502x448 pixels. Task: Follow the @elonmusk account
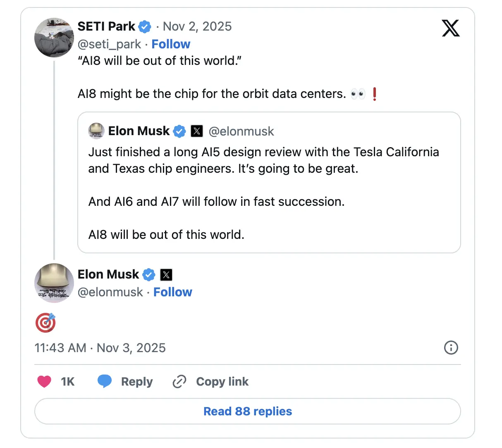172,292
